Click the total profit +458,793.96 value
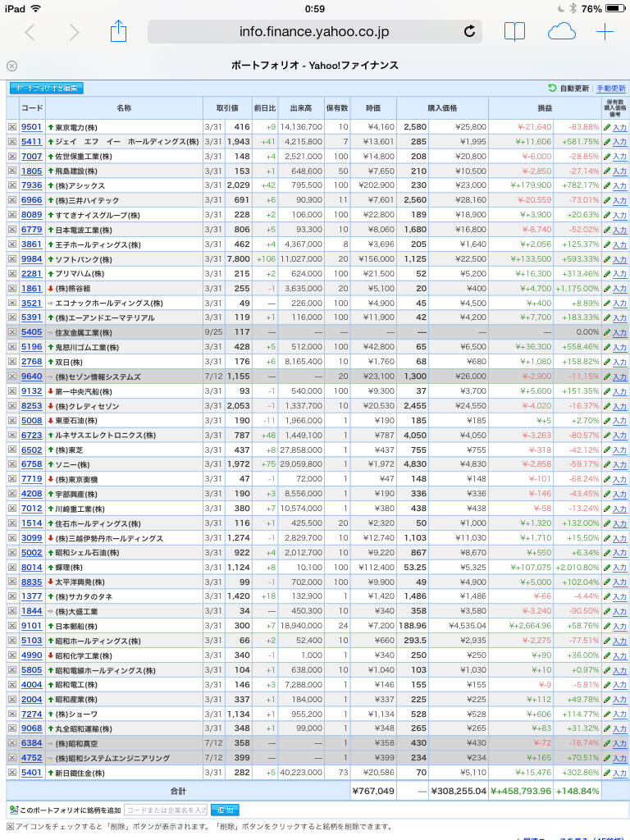 pos(521,791)
